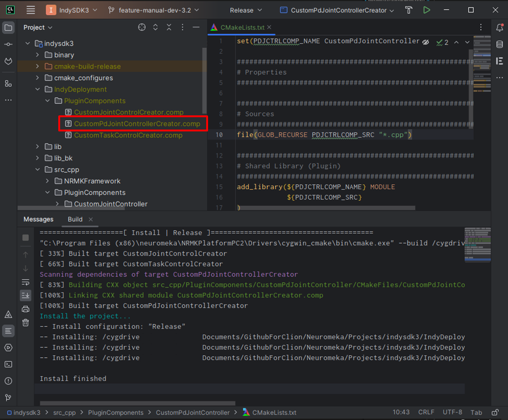508x420 pixels.
Task: Click the green Run button
Action: click(427, 10)
